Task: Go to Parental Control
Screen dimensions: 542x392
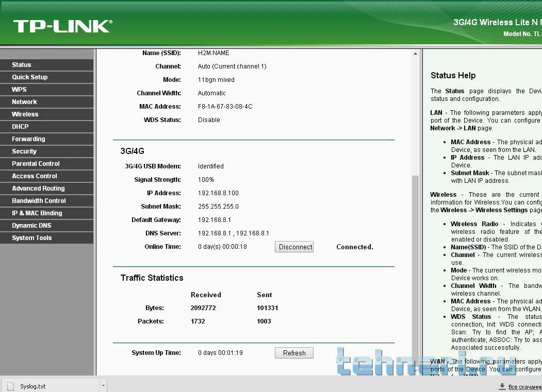Action: click(46, 164)
